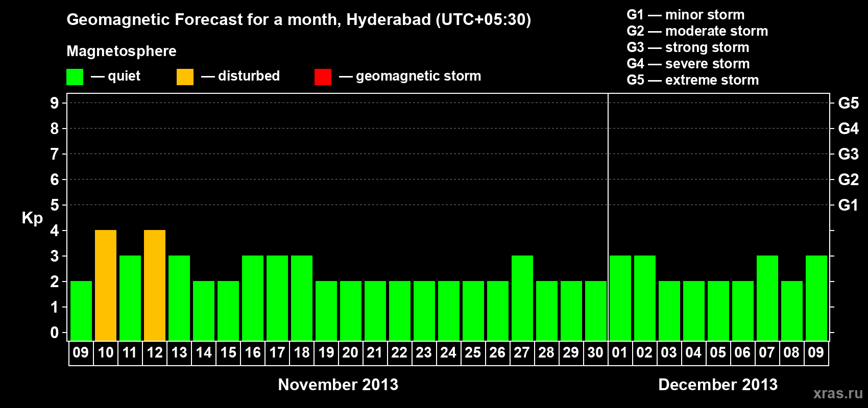Click the Kp axis value 0
The image size is (868, 408).
tap(55, 333)
